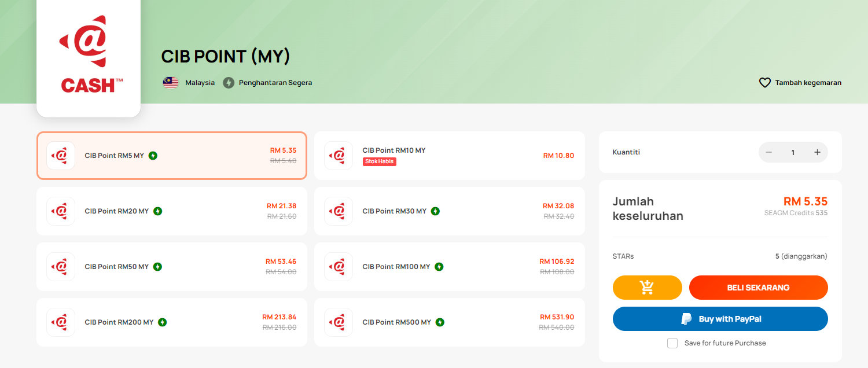Tick Save for future Purchase checkbox
The height and width of the screenshot is (368, 868).
point(672,343)
